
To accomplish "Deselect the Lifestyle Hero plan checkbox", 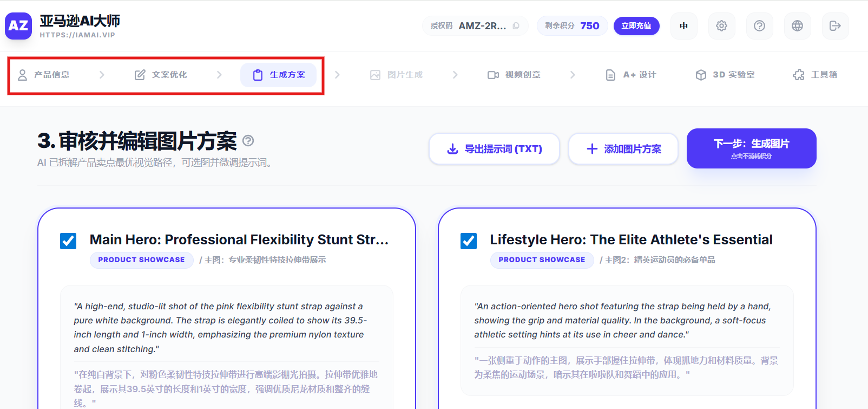I will pyautogui.click(x=469, y=241).
